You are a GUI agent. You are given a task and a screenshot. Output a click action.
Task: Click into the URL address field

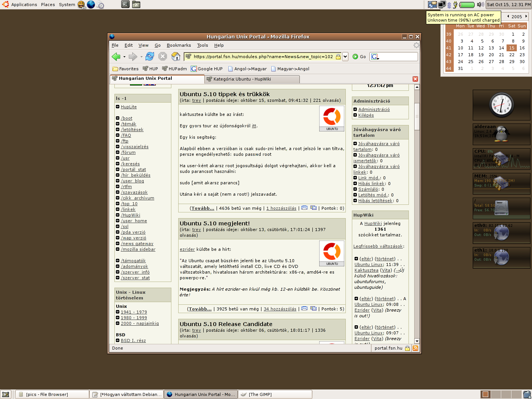pyautogui.click(x=262, y=57)
